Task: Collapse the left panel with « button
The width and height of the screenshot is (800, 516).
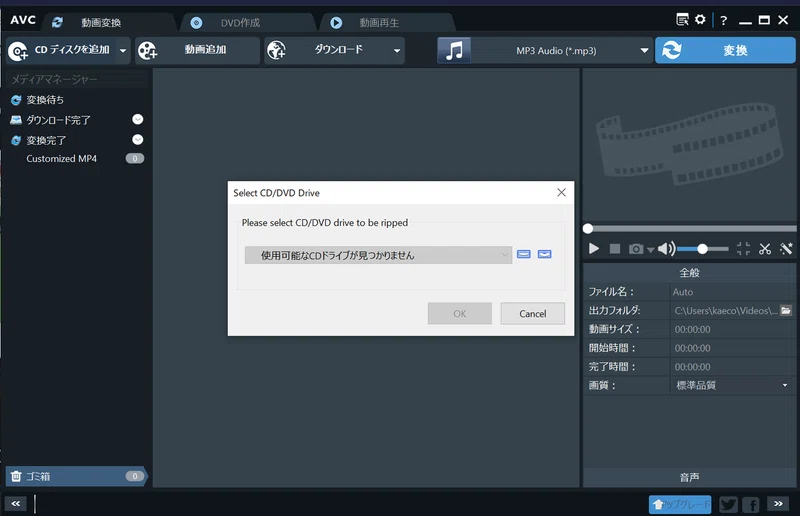Action: 16,503
